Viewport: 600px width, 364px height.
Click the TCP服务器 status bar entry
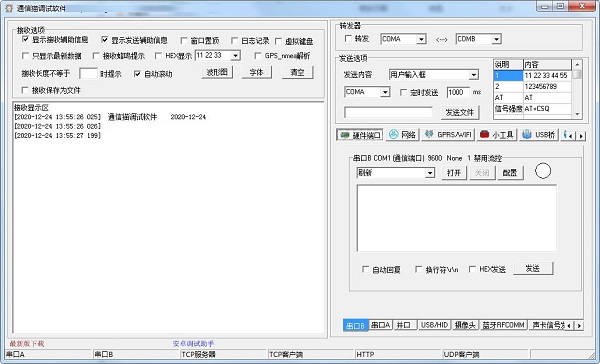(224, 354)
